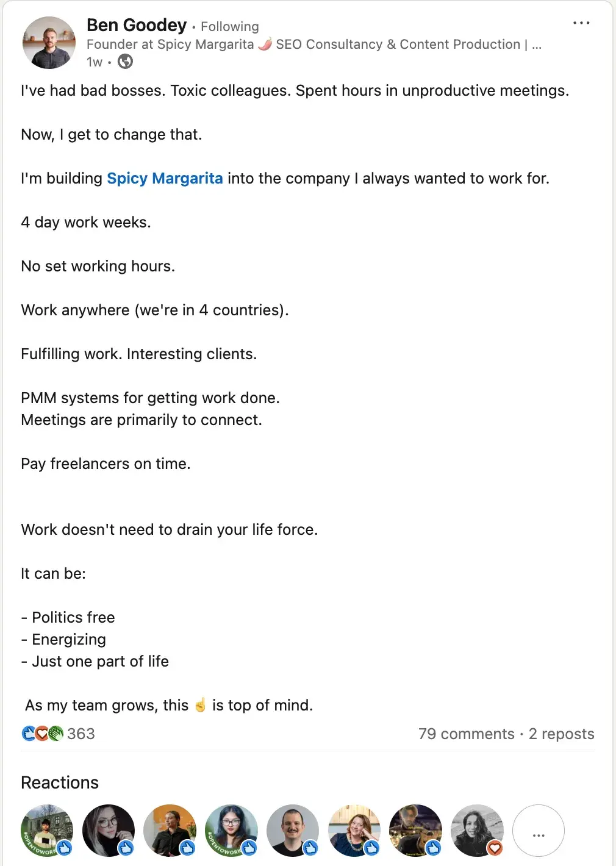
Task: Open the mustached man's reactor avatar
Action: click(x=293, y=831)
